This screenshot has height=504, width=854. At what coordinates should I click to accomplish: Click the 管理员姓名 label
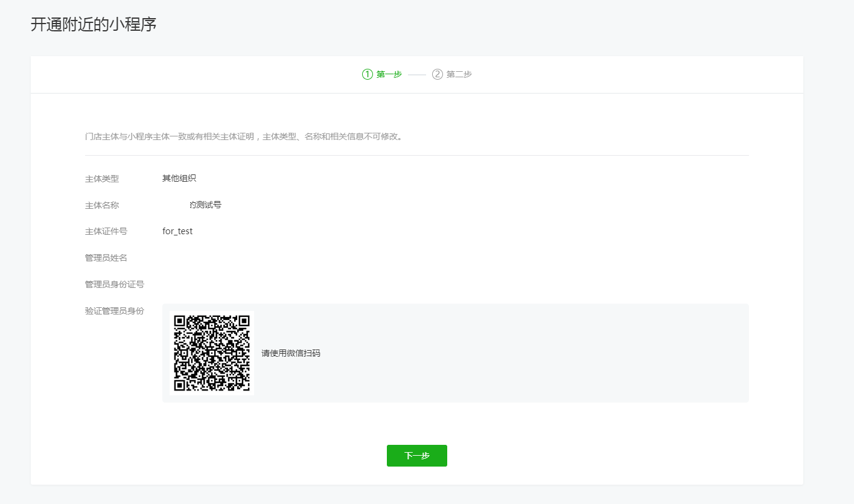106,258
